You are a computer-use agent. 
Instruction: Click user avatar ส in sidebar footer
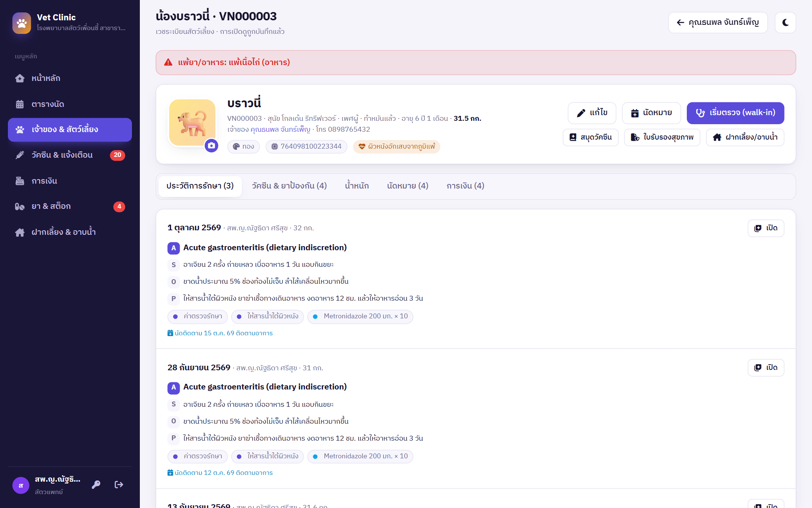21,485
